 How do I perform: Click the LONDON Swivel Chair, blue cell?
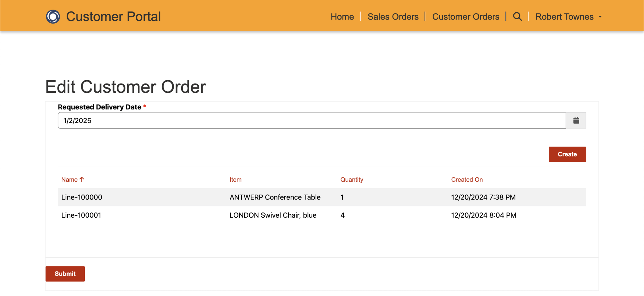(x=273, y=215)
